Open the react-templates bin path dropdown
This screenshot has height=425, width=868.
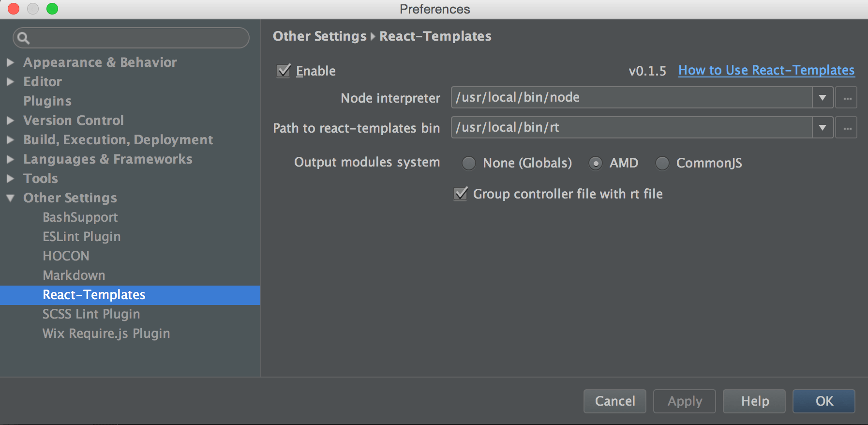pyautogui.click(x=822, y=127)
